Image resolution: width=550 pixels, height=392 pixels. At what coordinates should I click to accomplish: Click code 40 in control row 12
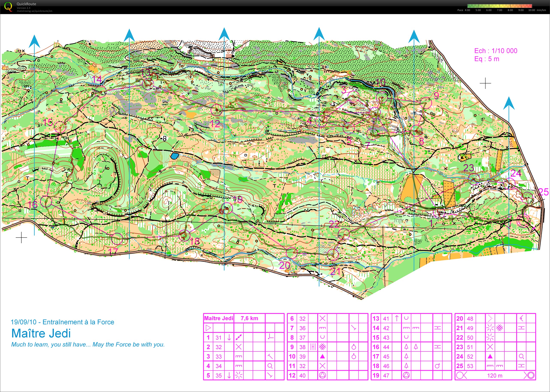(302, 375)
